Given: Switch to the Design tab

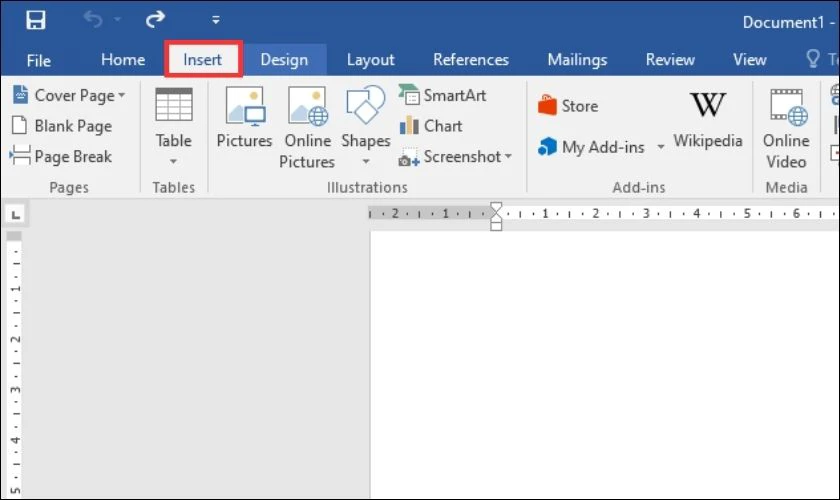Looking at the screenshot, I should click(x=284, y=59).
